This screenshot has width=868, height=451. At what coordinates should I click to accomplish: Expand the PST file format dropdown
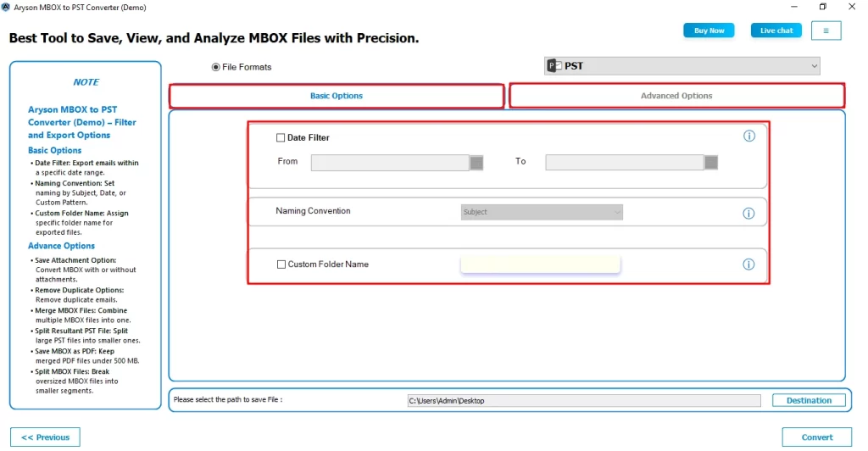coord(682,66)
